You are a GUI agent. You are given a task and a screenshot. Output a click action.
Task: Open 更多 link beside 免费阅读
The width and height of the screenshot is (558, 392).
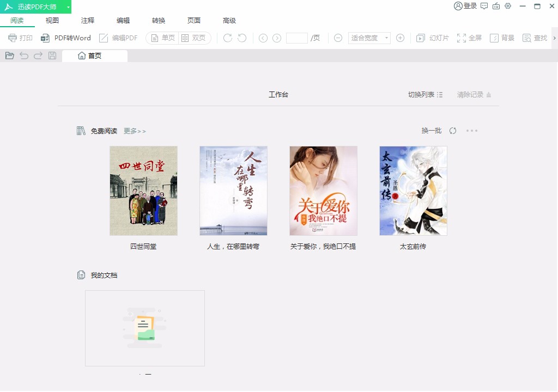click(134, 131)
